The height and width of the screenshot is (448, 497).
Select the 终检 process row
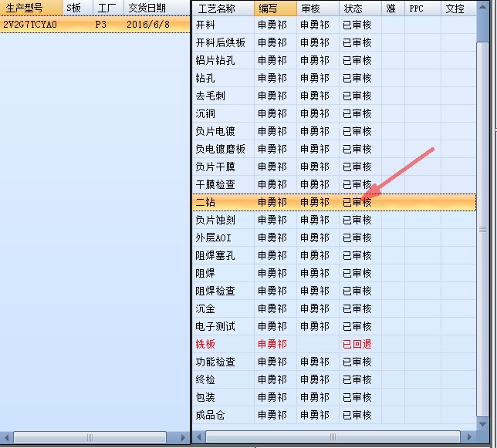[x=334, y=379]
